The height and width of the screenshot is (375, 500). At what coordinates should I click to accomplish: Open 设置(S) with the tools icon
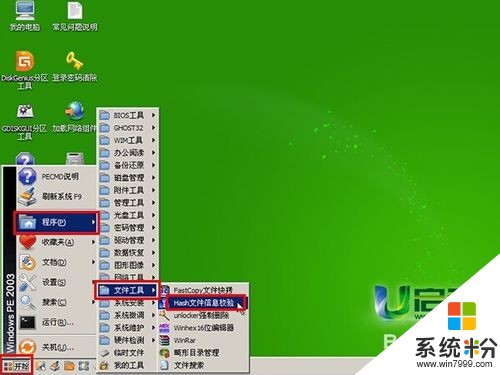click(57, 282)
